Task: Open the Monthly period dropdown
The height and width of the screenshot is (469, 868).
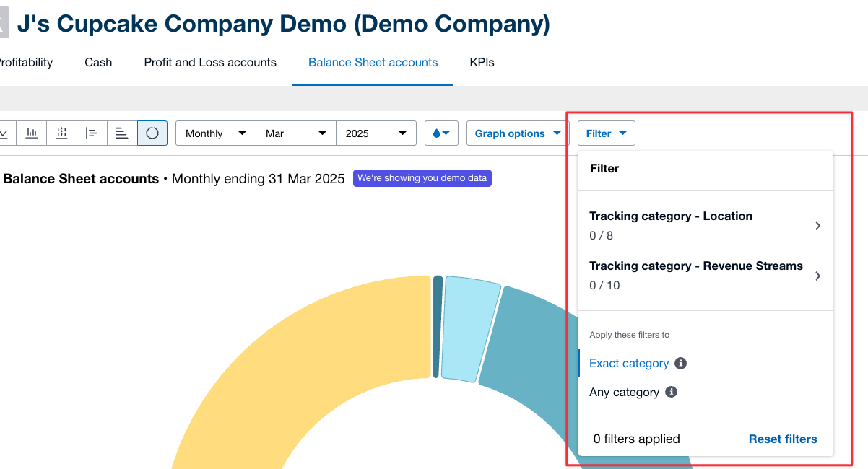Action: [x=215, y=133]
